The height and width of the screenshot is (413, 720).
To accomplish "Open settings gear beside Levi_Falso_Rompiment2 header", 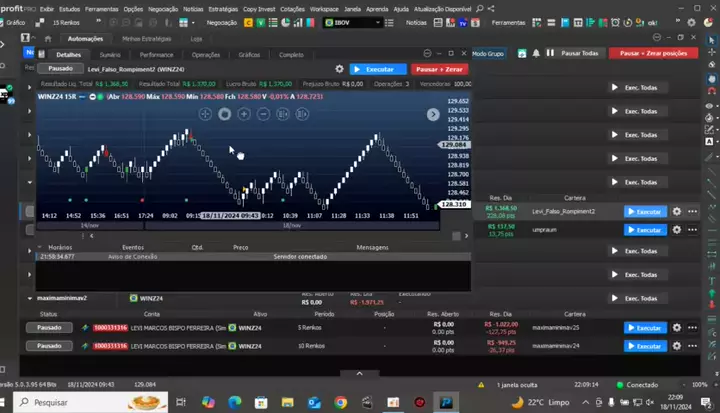I will point(340,69).
